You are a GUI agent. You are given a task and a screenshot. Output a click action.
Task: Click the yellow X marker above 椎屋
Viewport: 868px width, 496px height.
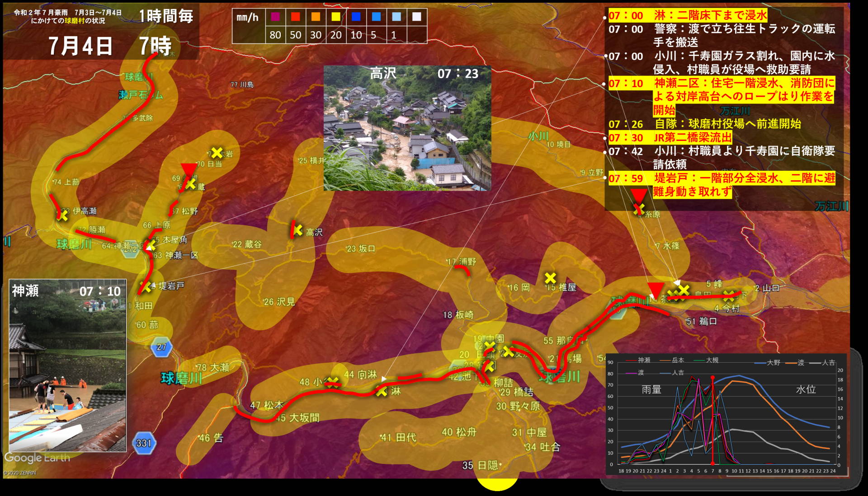click(550, 277)
